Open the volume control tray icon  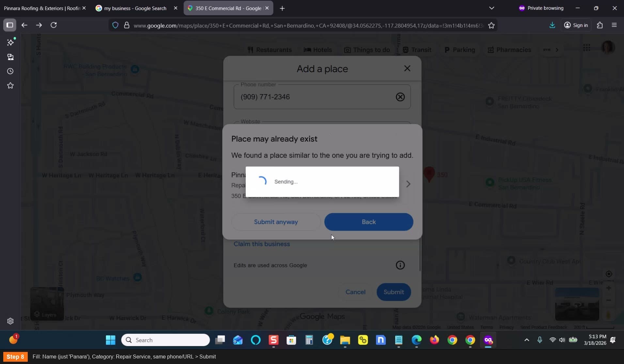click(562, 340)
